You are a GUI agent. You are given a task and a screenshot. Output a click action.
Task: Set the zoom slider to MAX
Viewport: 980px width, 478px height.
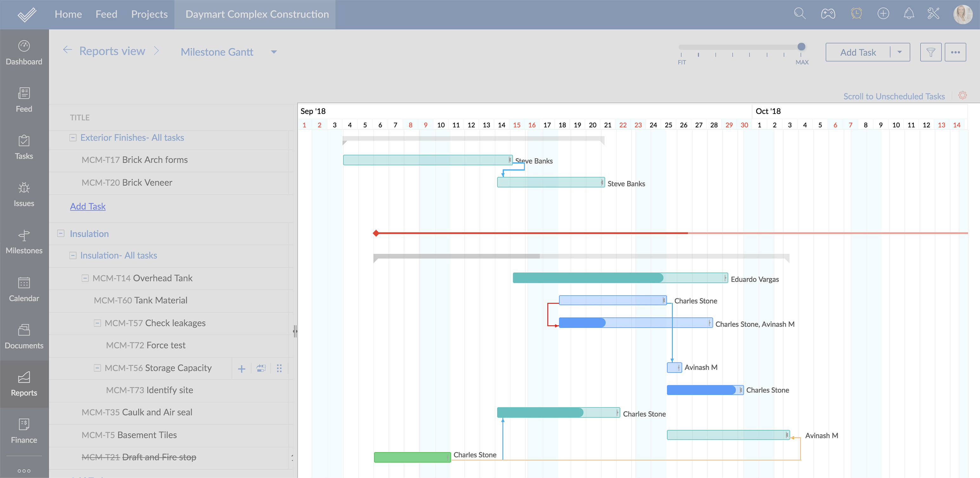pyautogui.click(x=801, y=47)
